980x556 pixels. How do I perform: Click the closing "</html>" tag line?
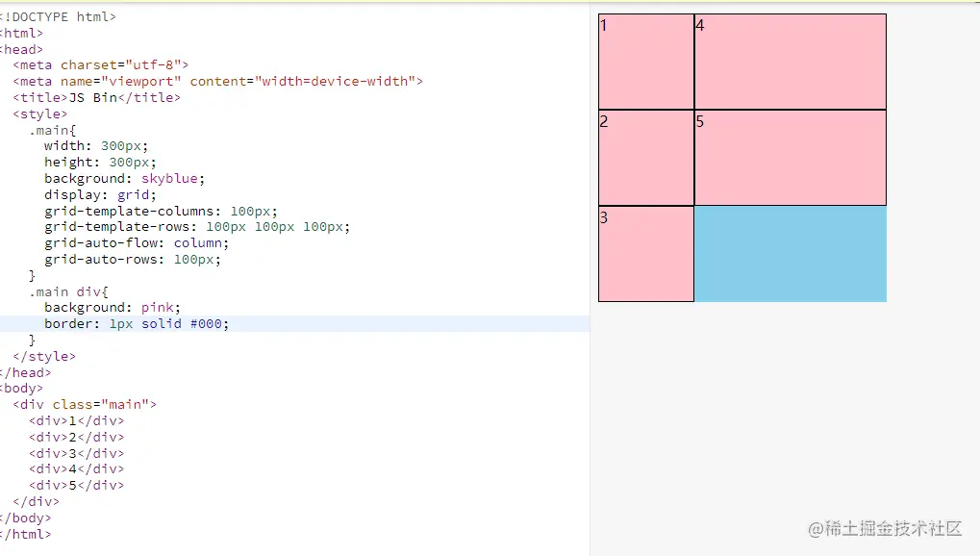pyautogui.click(x=25, y=534)
